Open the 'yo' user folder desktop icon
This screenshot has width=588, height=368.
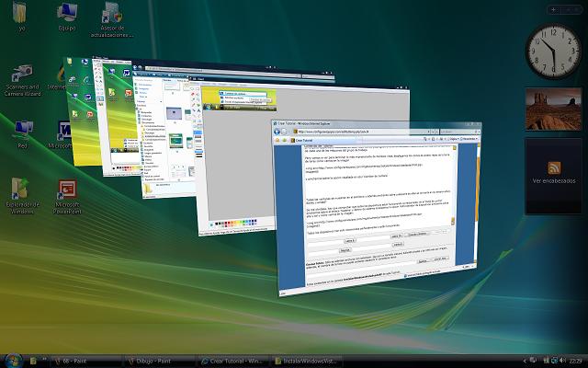point(20,17)
